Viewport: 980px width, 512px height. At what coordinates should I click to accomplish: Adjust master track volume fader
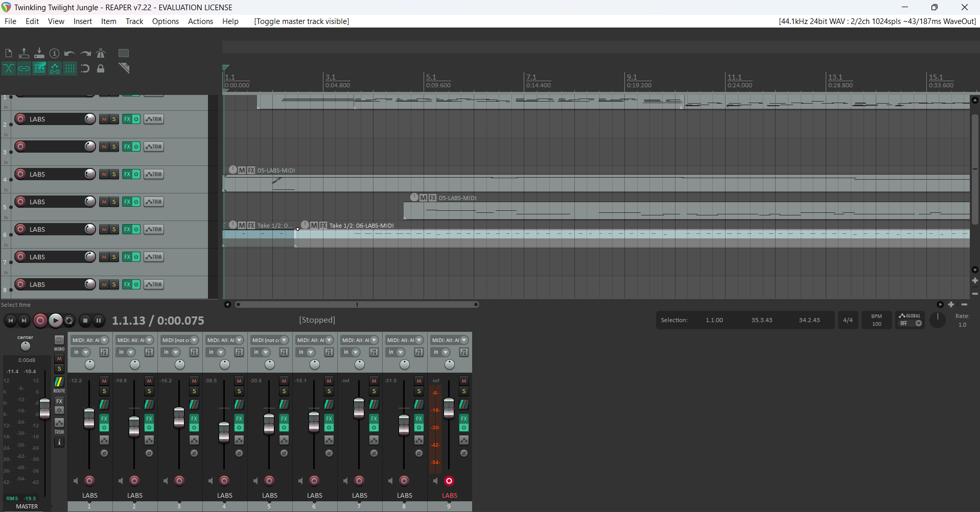tap(45, 408)
